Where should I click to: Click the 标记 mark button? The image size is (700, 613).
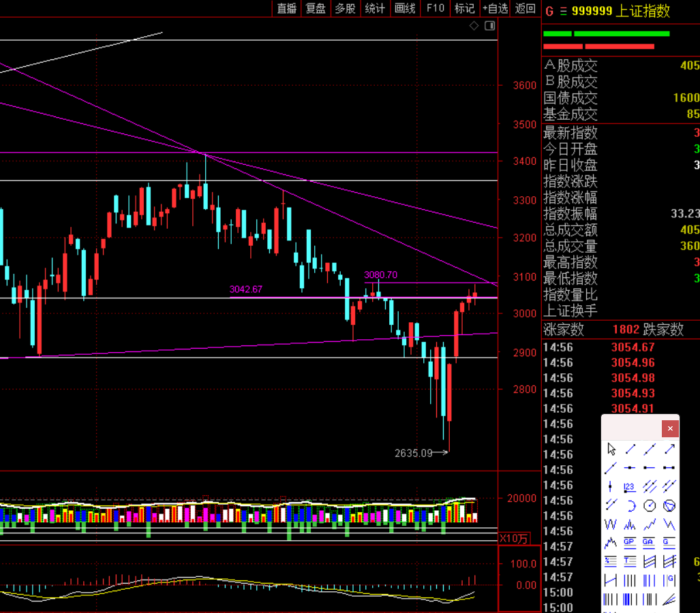[x=465, y=8]
